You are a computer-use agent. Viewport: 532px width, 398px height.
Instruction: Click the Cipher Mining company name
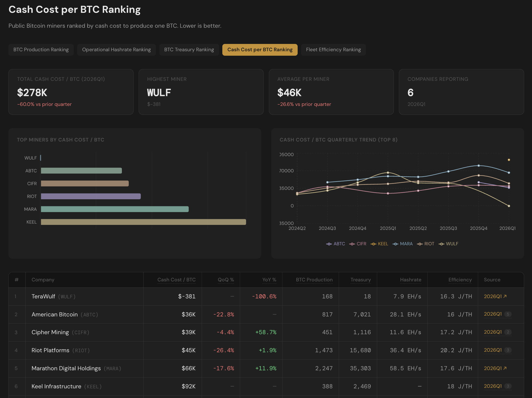click(50, 332)
